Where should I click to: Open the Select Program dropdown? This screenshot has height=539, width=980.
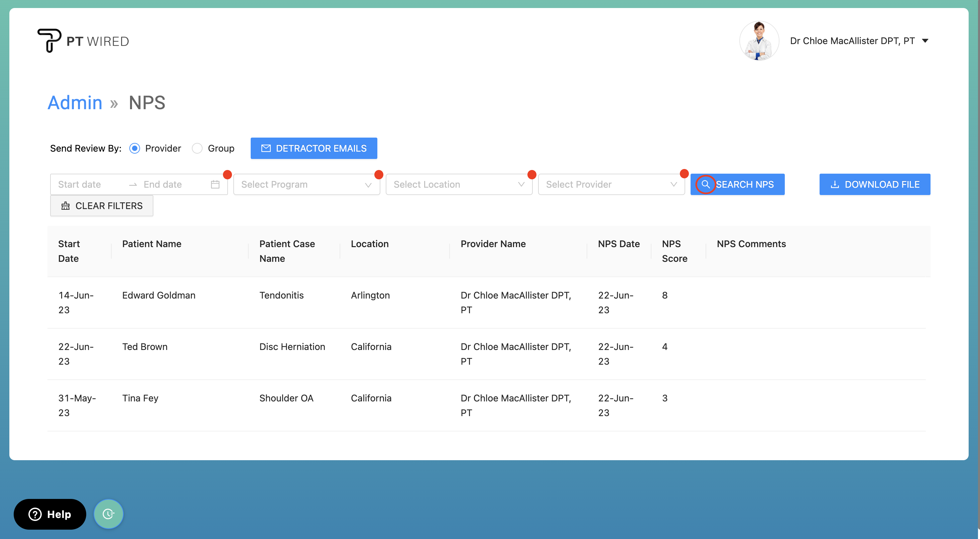coord(306,184)
